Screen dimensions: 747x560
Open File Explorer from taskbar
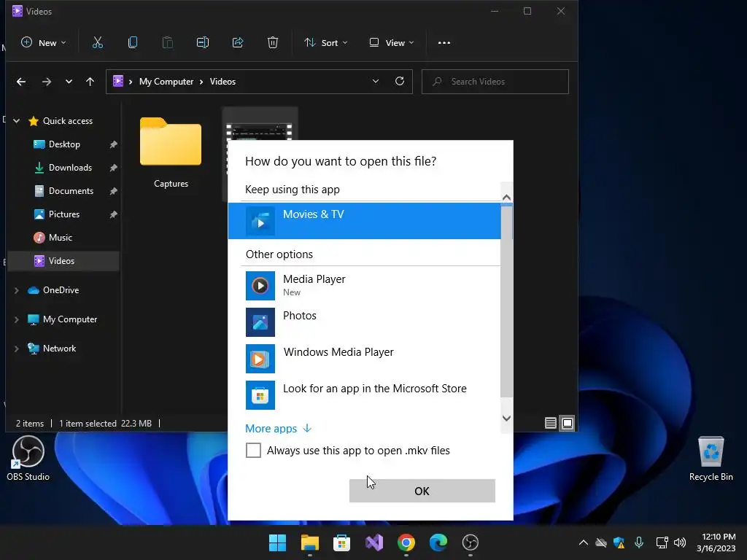[x=309, y=542]
